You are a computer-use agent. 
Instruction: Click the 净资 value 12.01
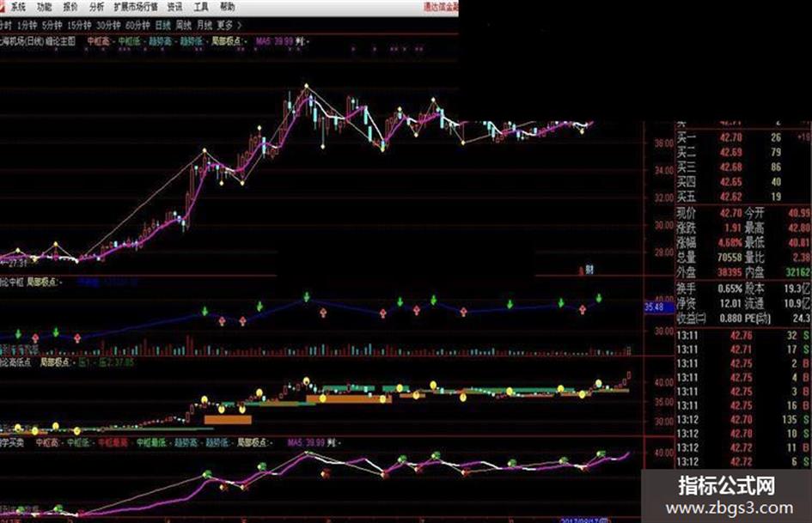pos(730,303)
